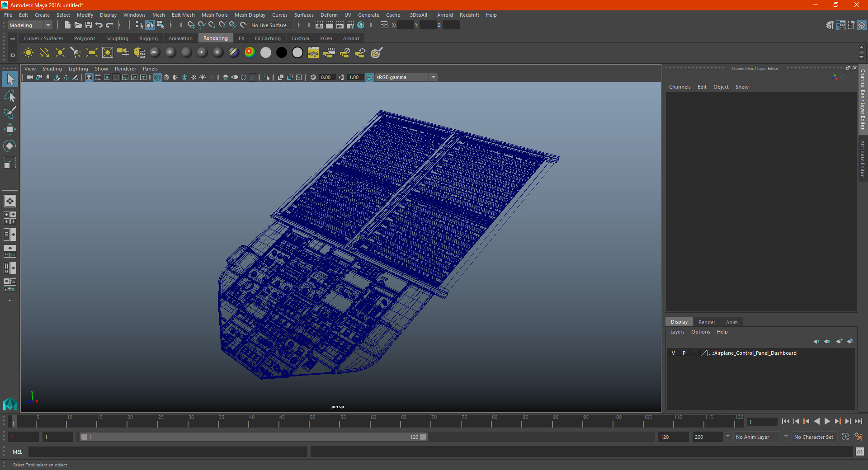Image resolution: width=868 pixels, height=470 pixels.
Task: Go to the start of playback range
Action: click(786, 421)
